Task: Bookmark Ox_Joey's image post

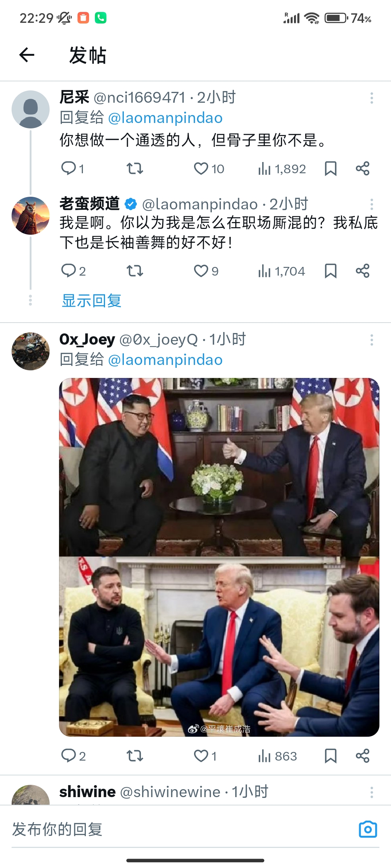Action: tap(331, 756)
